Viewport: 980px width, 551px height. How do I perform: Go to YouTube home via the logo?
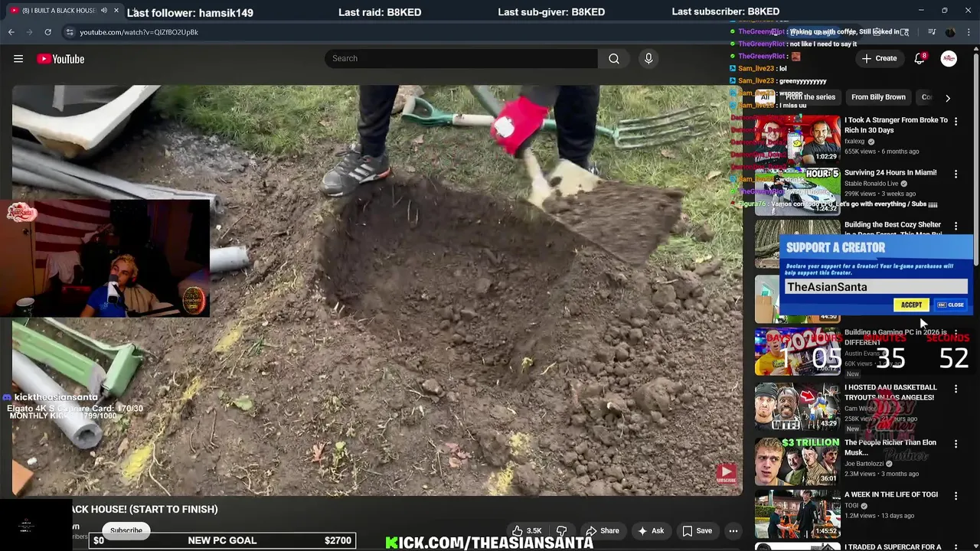[60, 59]
